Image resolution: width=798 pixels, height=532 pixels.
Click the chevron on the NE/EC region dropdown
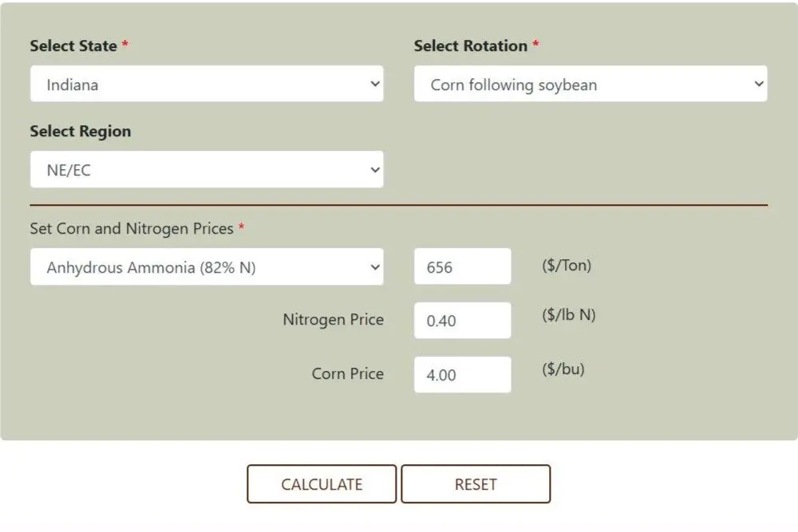tap(375, 169)
